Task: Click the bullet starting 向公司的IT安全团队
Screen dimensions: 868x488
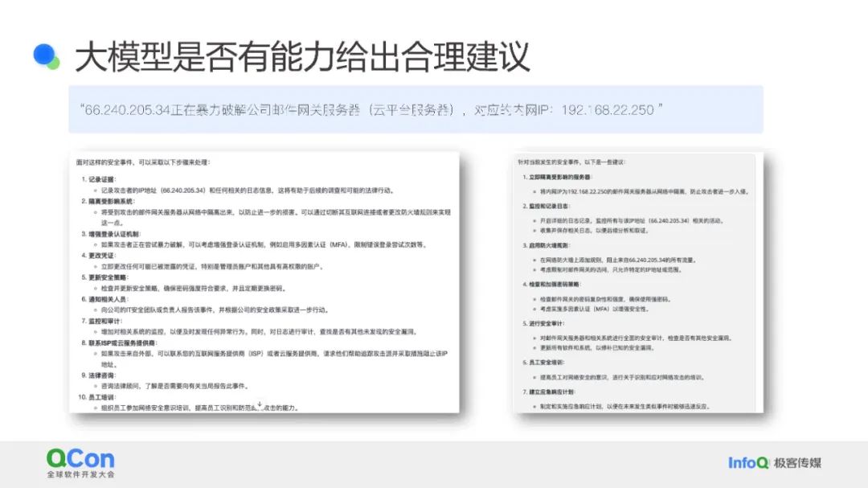Action: pyautogui.click(x=215, y=310)
